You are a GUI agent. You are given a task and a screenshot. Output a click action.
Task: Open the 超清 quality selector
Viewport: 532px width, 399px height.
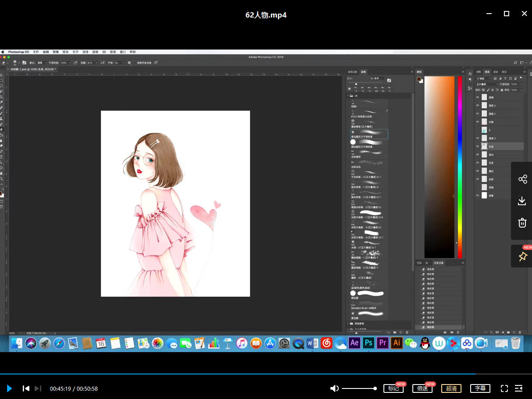click(451, 388)
